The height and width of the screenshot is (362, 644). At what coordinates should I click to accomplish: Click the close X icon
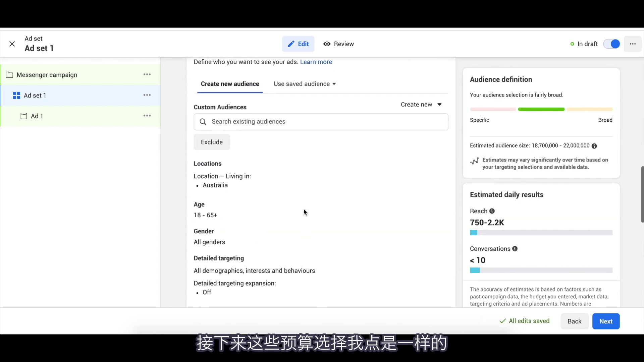point(12,44)
